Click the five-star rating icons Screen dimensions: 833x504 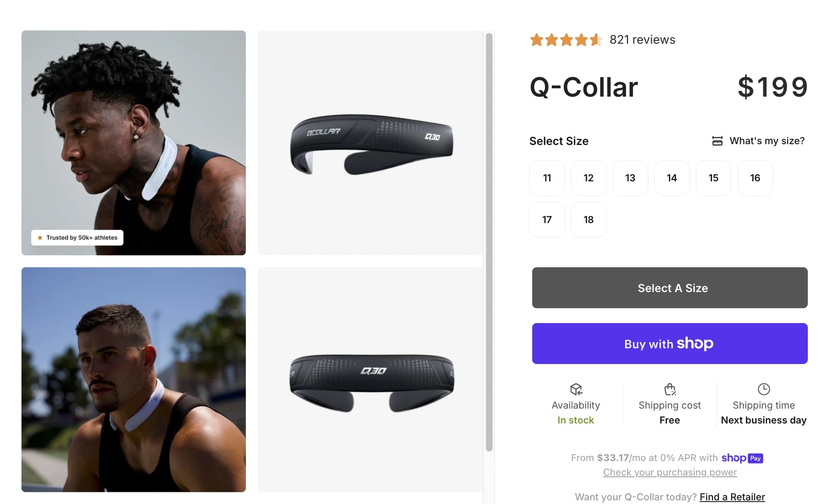[566, 40]
